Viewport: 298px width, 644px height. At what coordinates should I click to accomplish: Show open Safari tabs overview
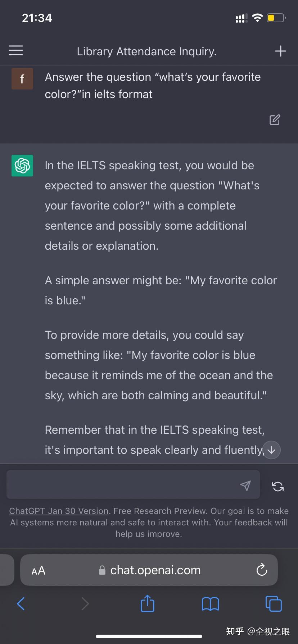274,603
